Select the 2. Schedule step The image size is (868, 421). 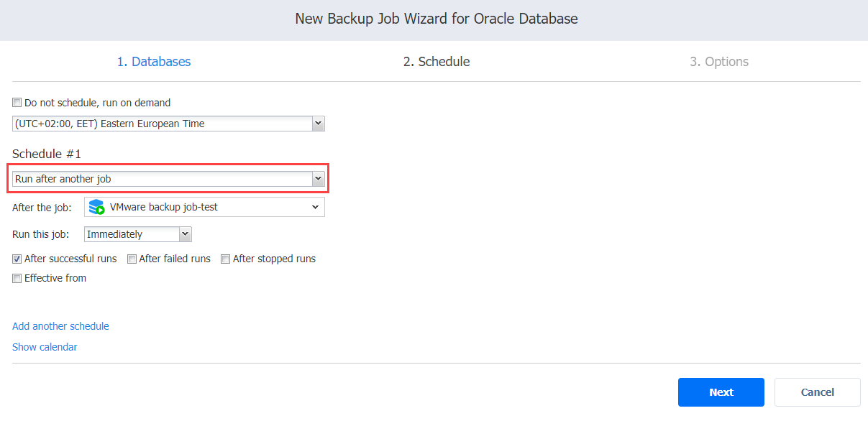(x=437, y=62)
